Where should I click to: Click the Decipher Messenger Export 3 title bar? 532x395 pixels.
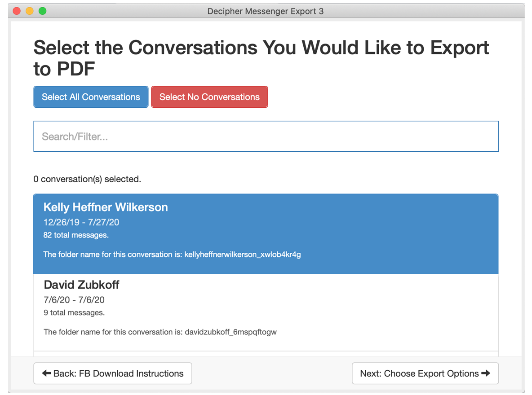[266, 11]
